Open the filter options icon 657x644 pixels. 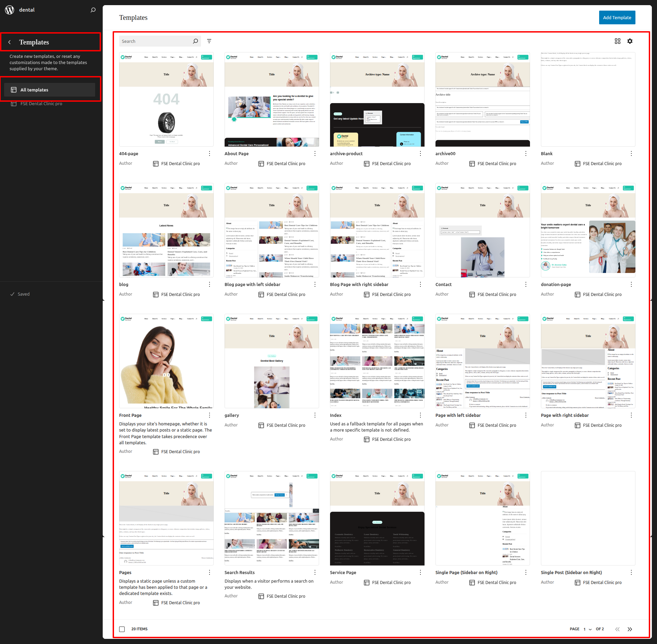click(209, 41)
